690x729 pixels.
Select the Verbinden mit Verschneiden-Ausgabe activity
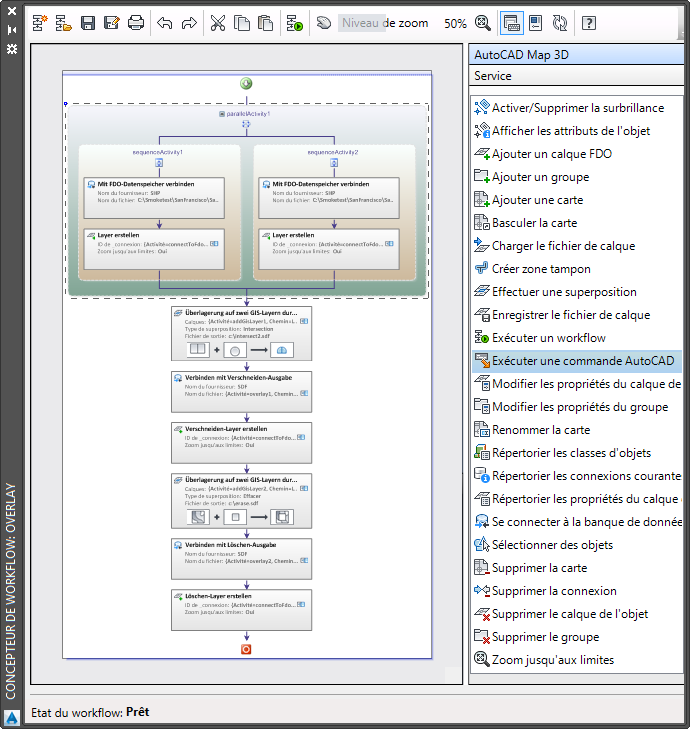241,391
